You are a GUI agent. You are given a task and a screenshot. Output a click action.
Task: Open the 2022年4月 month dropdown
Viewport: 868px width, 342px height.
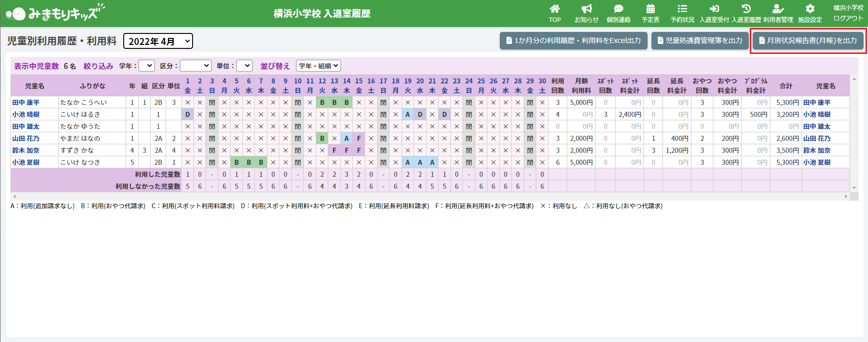click(x=158, y=41)
